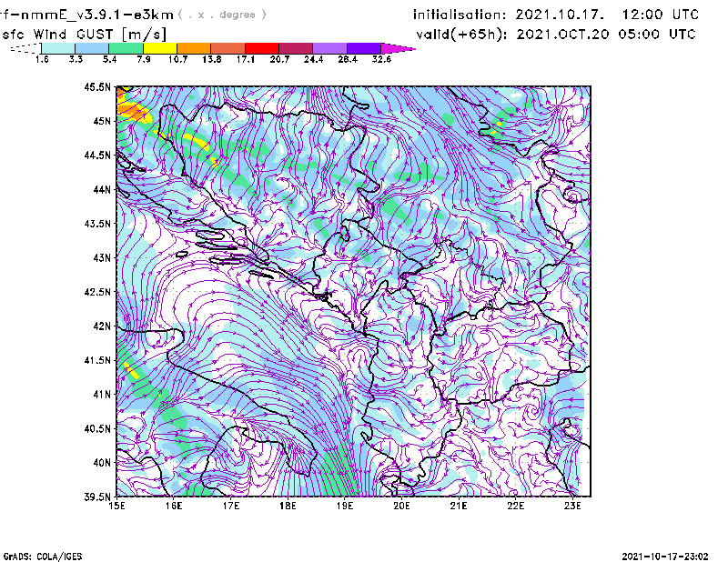Click the 'sfc Wind GUST [m/s]' title
Viewport: 728px width, 562px height.
[x=84, y=35]
